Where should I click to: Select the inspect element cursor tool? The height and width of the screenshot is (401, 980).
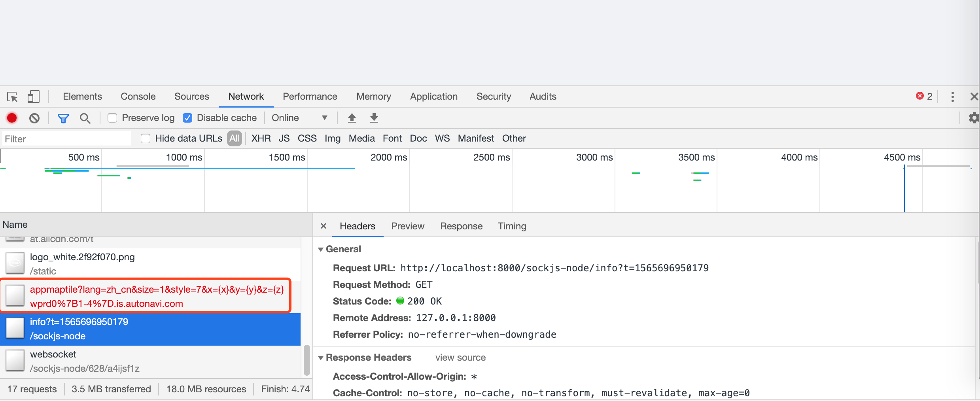[x=12, y=96]
